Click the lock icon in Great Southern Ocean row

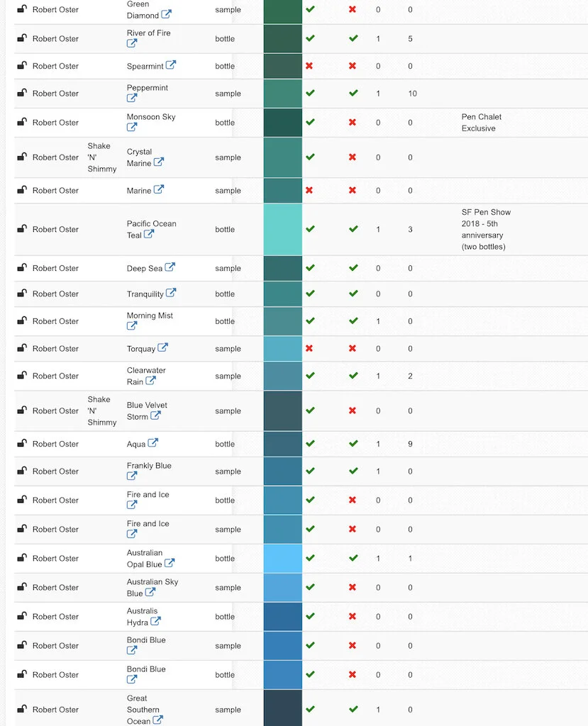[x=22, y=709]
